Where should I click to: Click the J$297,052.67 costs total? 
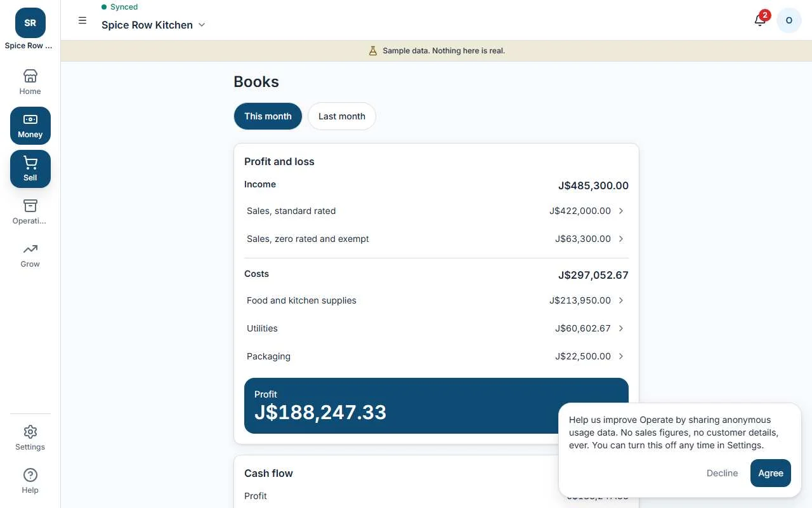pos(593,275)
